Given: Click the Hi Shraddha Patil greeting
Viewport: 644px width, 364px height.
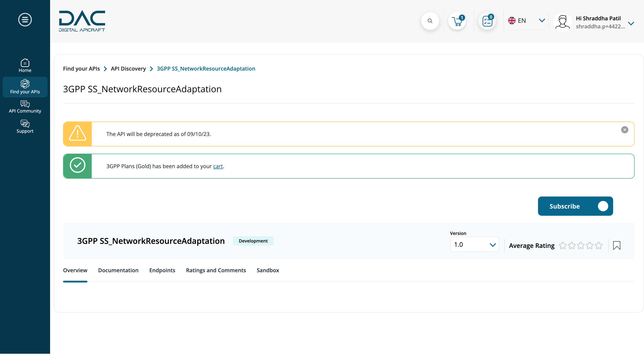Looking at the screenshot, I should [598, 18].
